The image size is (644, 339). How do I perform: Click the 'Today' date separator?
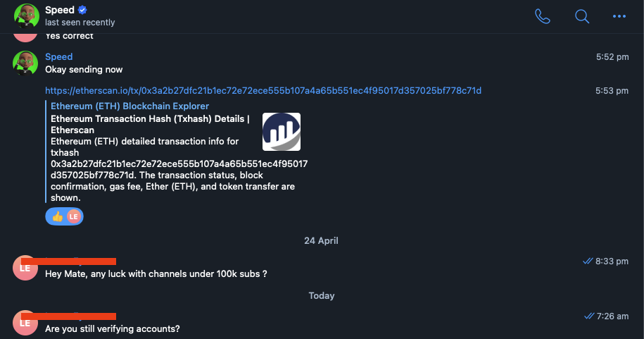[322, 296]
